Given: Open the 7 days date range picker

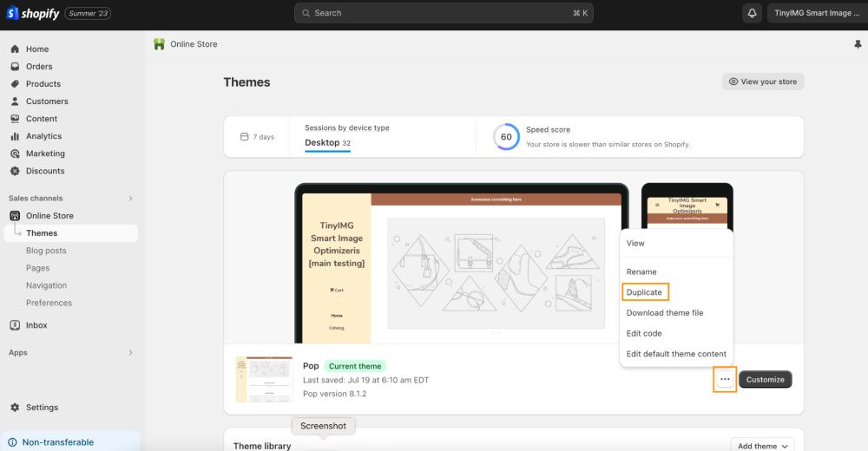Looking at the screenshot, I should pyautogui.click(x=257, y=137).
